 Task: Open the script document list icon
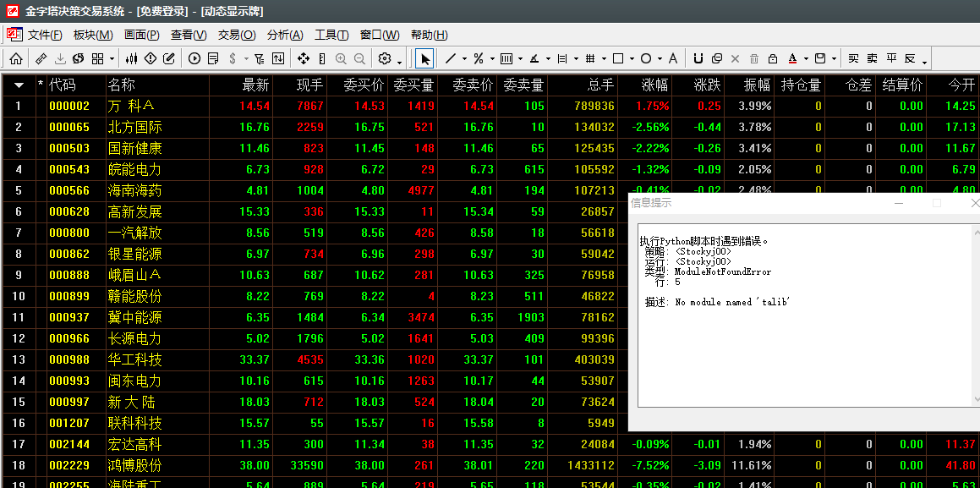[213, 58]
